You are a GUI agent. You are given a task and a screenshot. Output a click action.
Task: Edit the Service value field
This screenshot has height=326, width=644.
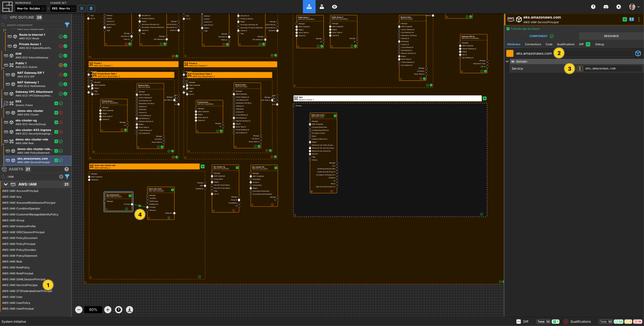[x=613, y=68]
